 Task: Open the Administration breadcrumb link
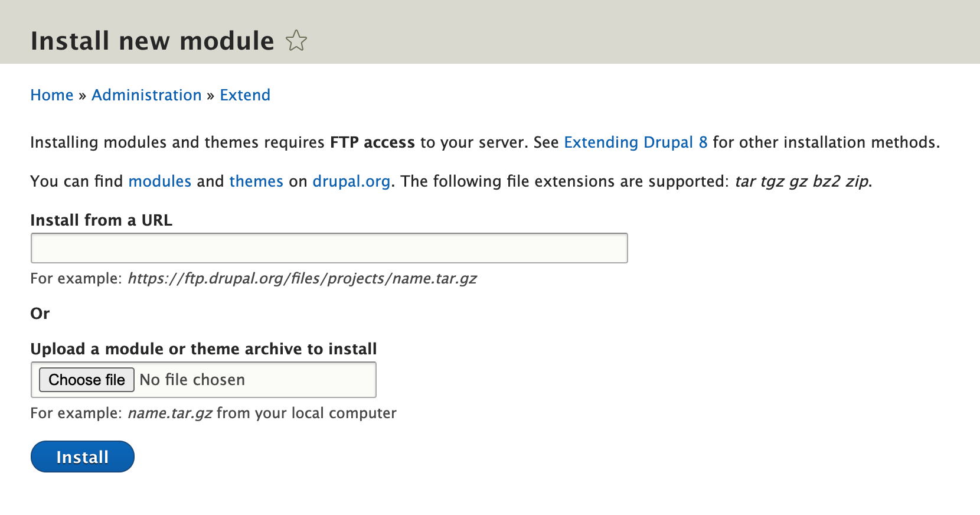pyautogui.click(x=146, y=95)
